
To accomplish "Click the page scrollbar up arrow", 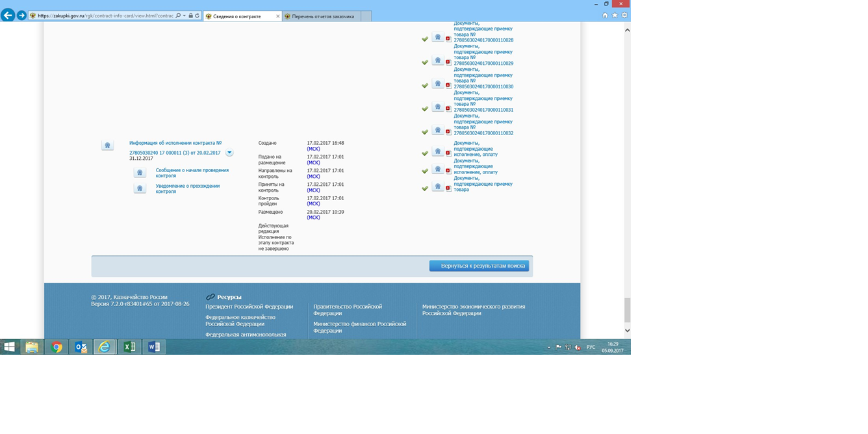I will [x=627, y=31].
